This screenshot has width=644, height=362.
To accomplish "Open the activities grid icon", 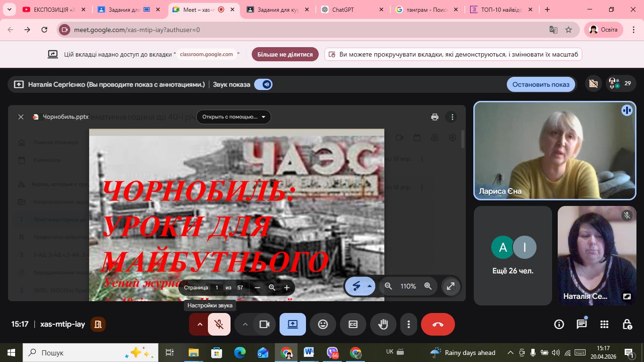I will point(604,324).
